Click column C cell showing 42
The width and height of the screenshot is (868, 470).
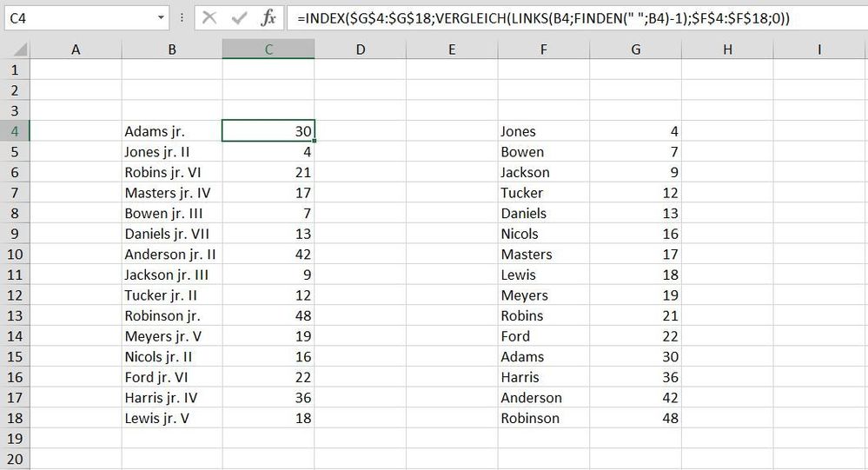268,254
